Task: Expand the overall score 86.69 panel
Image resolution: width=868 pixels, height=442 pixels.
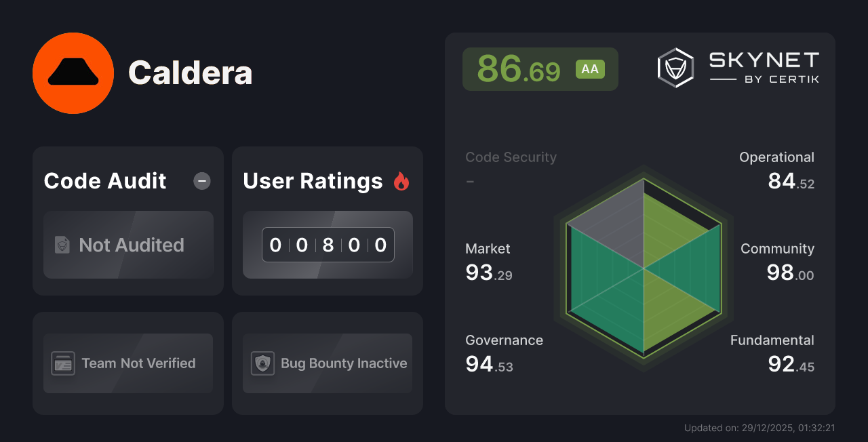Action: click(540, 68)
